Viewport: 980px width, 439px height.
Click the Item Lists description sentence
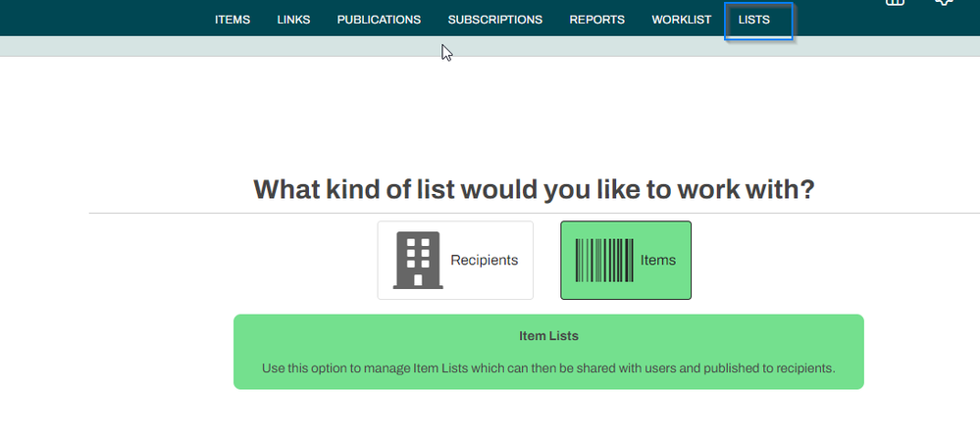pyautogui.click(x=548, y=368)
